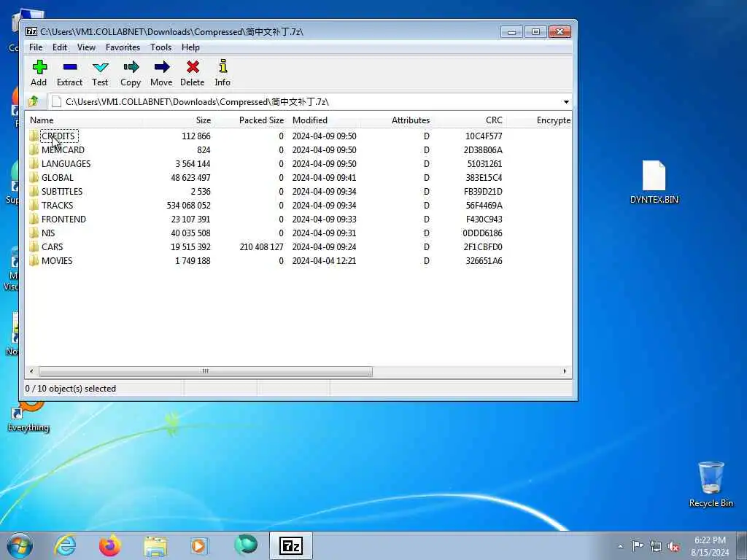The height and width of the screenshot is (560, 747).
Task: Select the DYNTEX.BIN desktop file
Action: (654, 182)
